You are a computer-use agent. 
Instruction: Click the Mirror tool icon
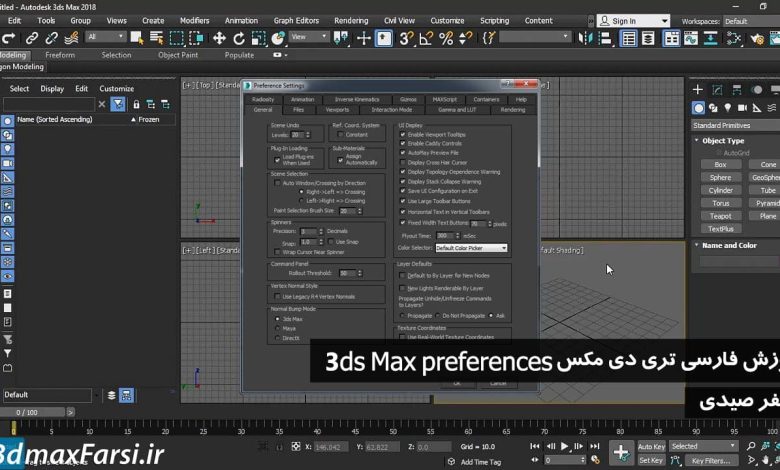[585, 38]
